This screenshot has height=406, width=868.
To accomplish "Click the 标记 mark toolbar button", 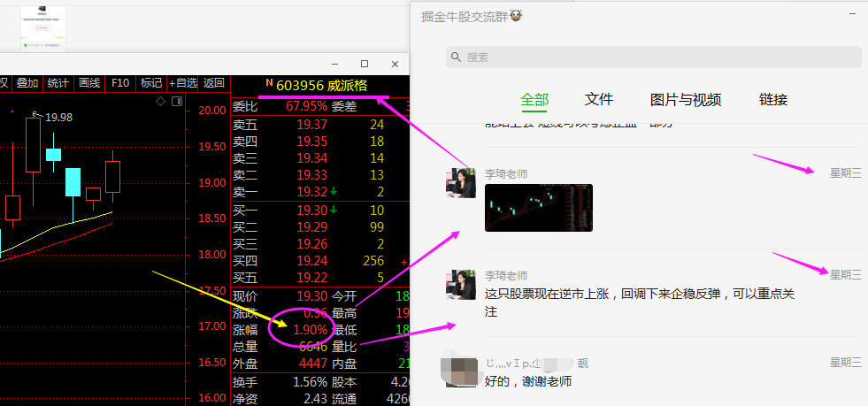I will [151, 83].
